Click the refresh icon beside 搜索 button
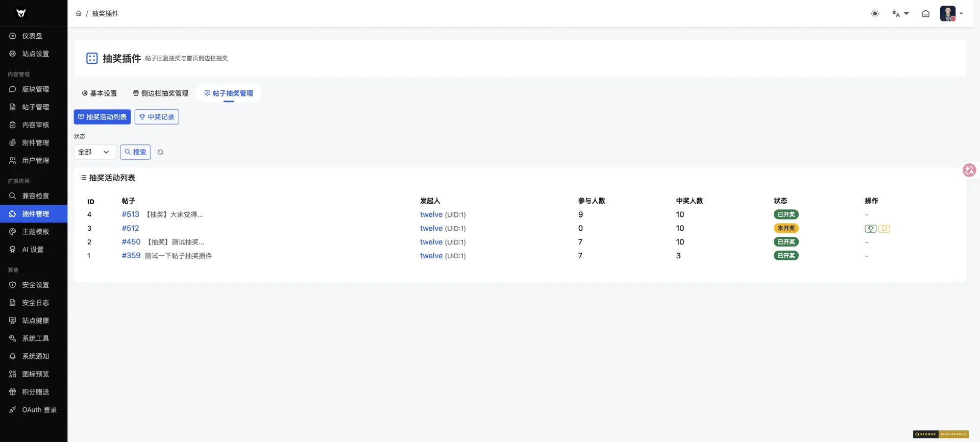980x442 pixels. tap(160, 152)
